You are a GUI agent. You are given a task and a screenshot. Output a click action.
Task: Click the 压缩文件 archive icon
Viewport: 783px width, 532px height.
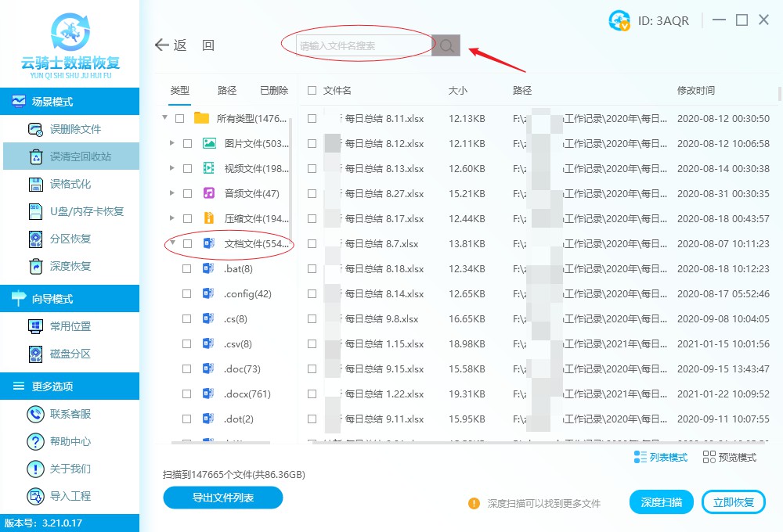[209, 218]
